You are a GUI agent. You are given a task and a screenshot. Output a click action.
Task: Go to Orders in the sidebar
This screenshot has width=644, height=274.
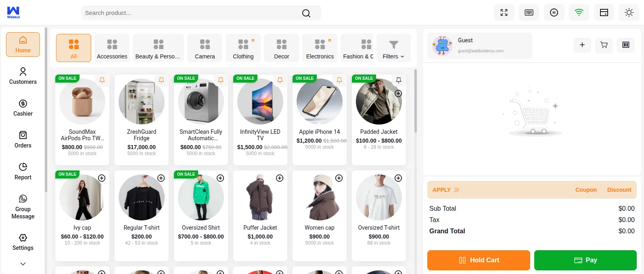click(x=23, y=140)
